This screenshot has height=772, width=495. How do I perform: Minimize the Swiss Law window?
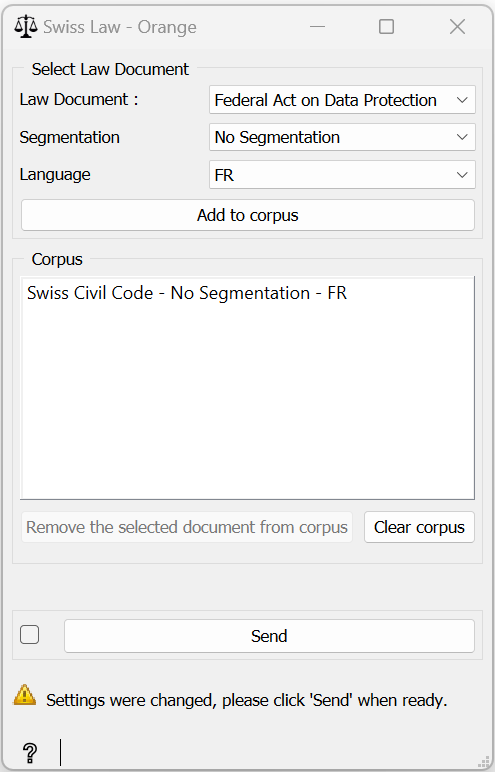318,27
